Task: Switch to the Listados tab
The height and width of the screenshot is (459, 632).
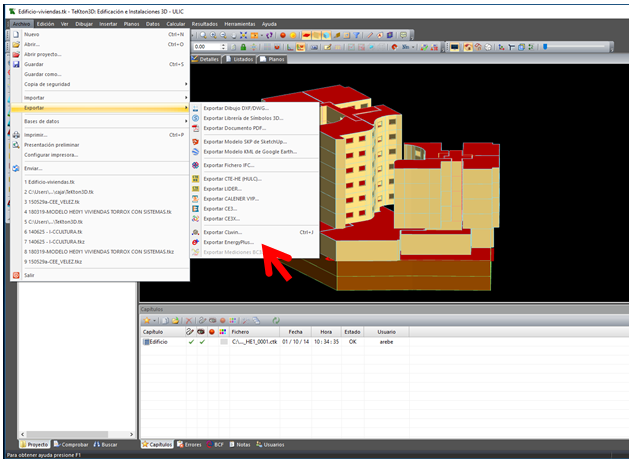Action: [x=240, y=59]
